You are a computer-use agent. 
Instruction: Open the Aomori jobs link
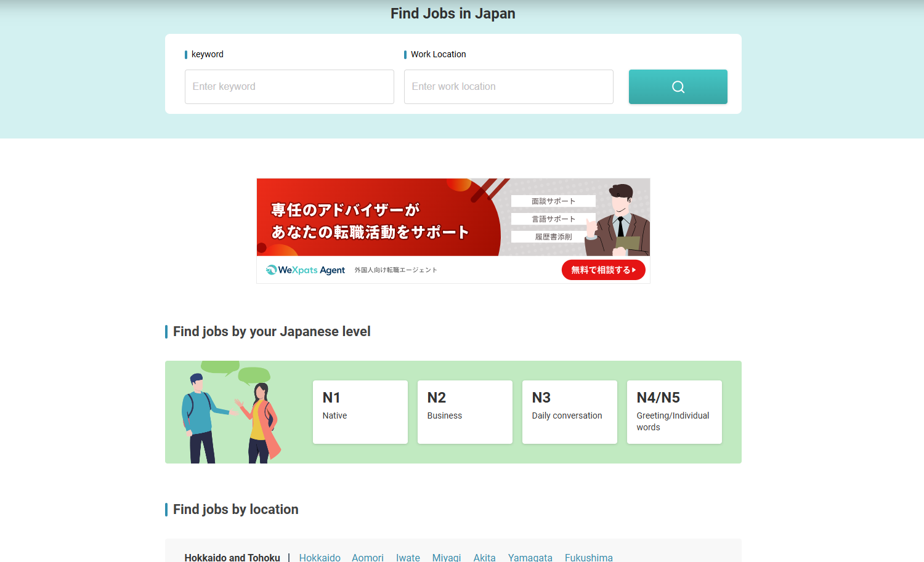point(367,557)
